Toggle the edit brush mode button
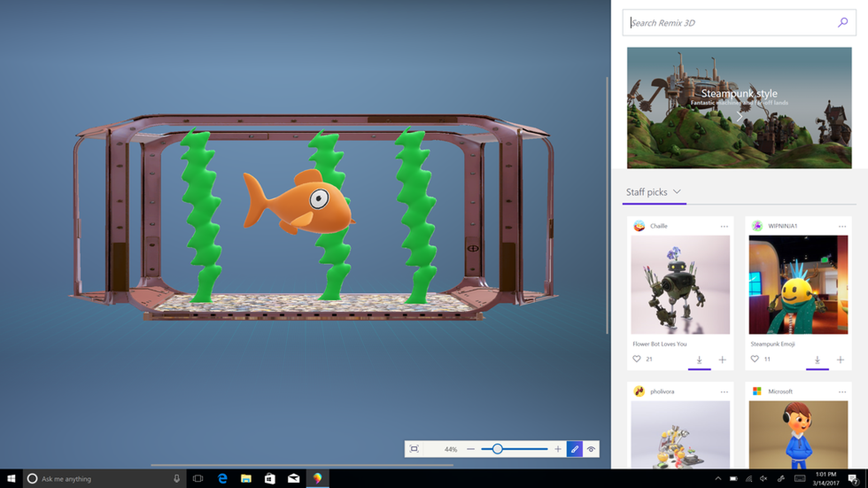The image size is (868, 488). [x=574, y=449]
